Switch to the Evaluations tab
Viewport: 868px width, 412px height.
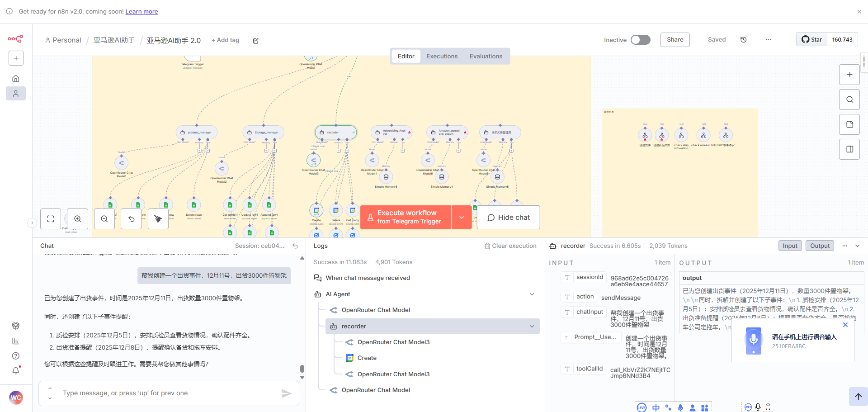[x=486, y=57]
